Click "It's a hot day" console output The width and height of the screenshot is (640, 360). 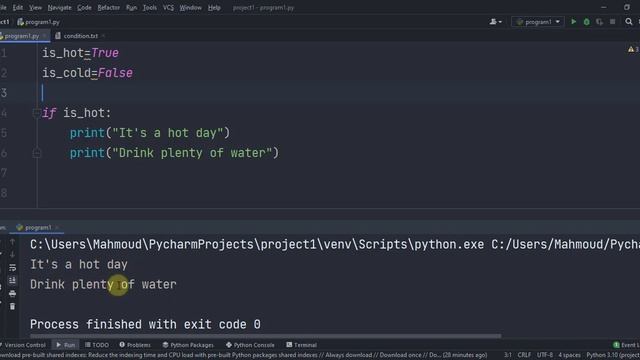pos(79,264)
